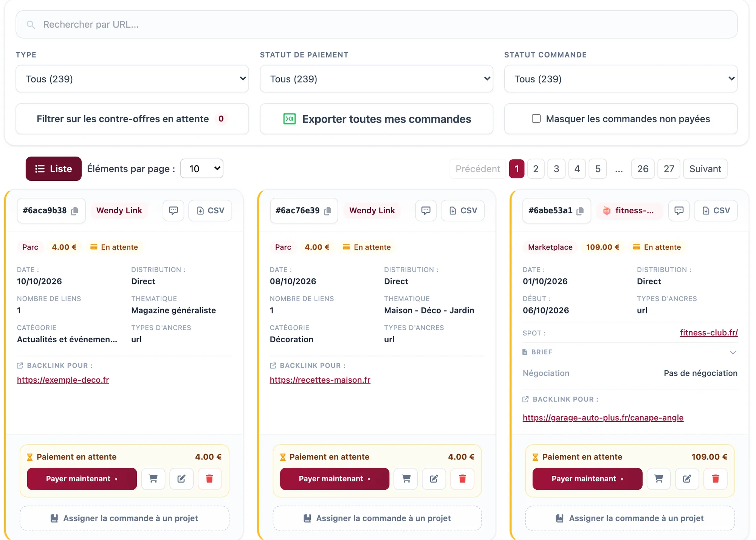This screenshot has height=540, width=756.
Task: Focus the Rechercher par URL search field
Action: coord(376,24)
